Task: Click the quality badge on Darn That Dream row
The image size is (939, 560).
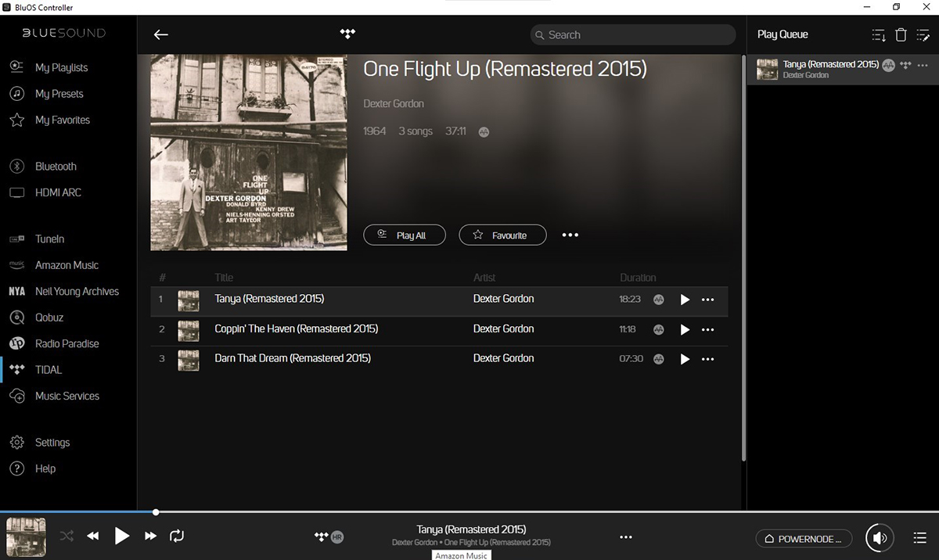Action: coord(659,359)
